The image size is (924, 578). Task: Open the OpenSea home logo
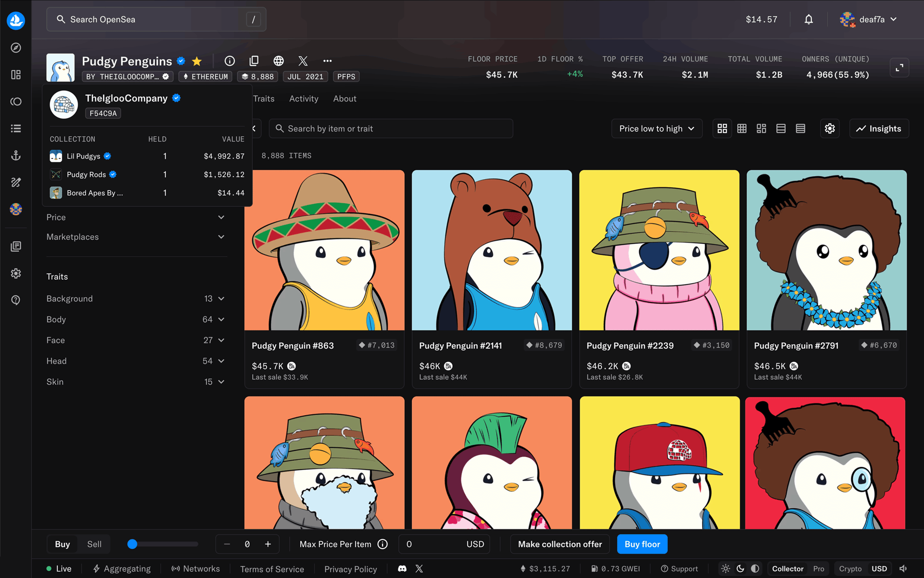click(x=16, y=20)
